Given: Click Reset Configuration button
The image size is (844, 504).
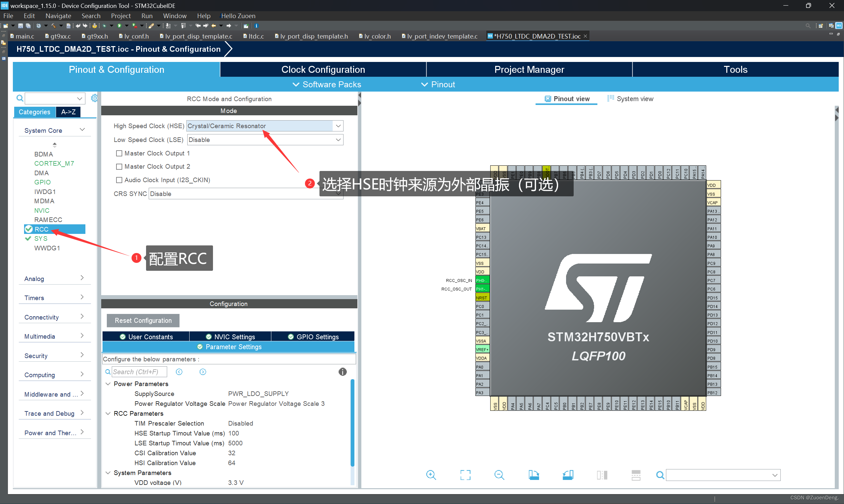Looking at the screenshot, I should tap(143, 321).
